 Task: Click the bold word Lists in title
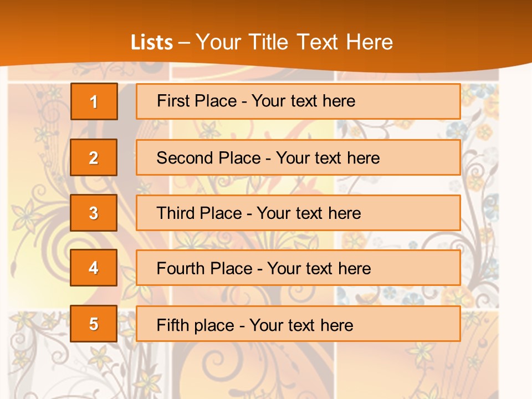[152, 42]
